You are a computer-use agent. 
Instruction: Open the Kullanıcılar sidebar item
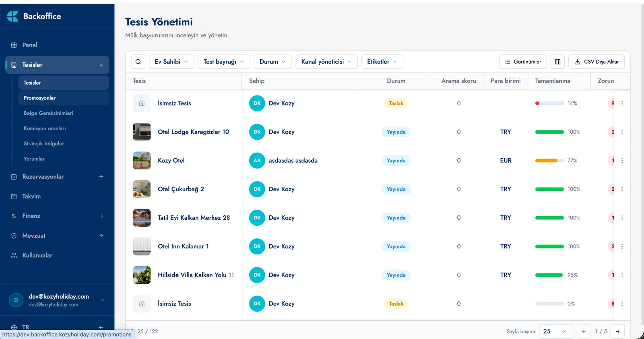tap(57, 256)
